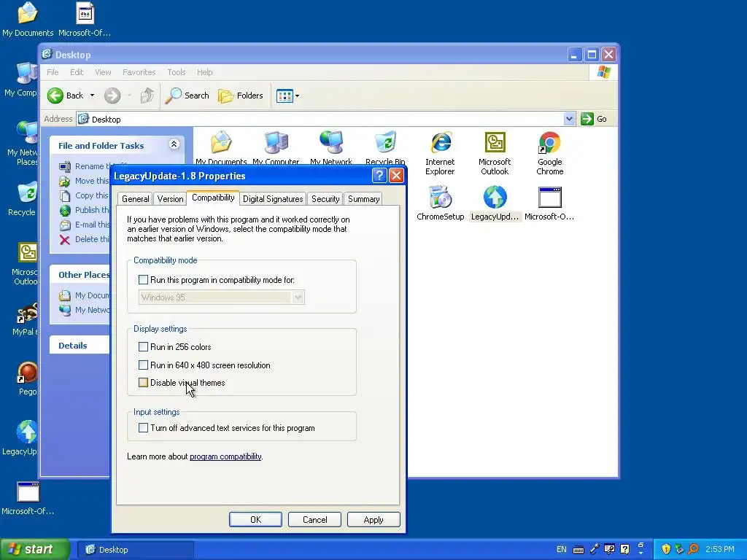Click the Forward arrow button

[112, 96]
